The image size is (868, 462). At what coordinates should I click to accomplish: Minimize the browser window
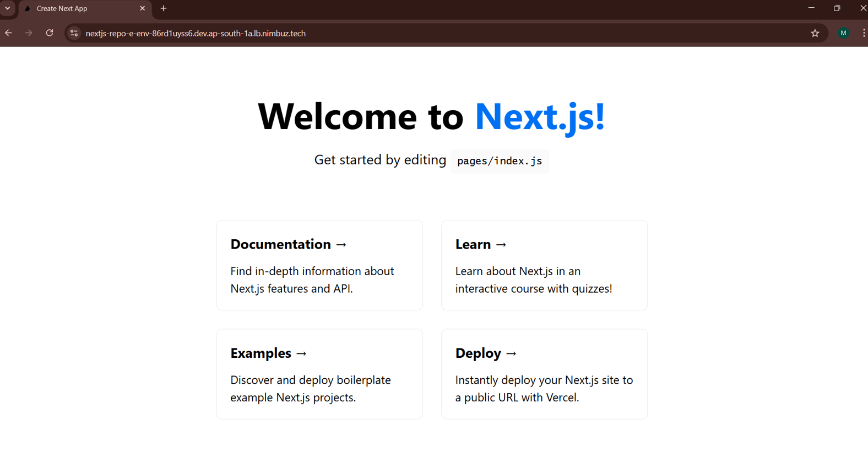[811, 8]
